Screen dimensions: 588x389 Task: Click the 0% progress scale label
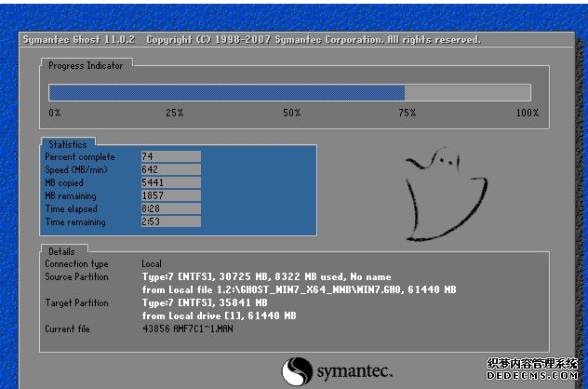[x=54, y=113]
